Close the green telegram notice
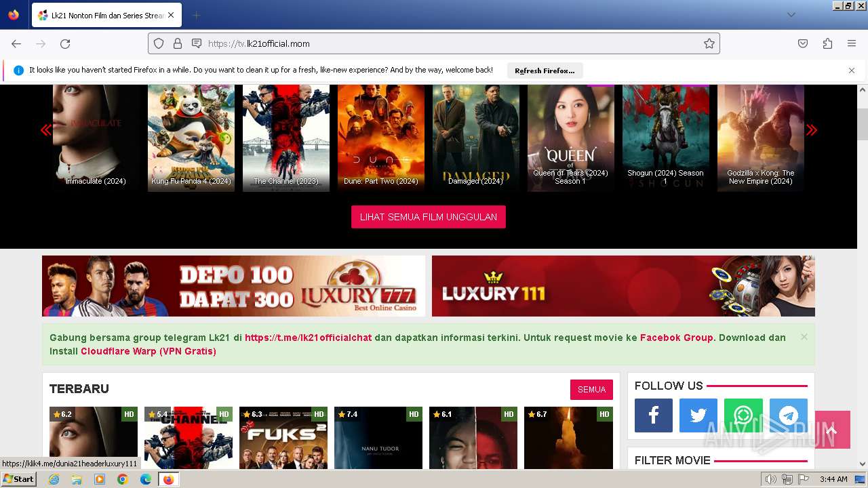The height and width of the screenshot is (488, 868). 804,337
